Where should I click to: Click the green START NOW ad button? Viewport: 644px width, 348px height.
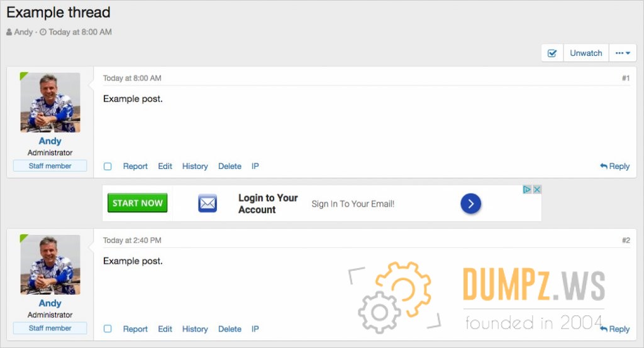click(x=138, y=203)
